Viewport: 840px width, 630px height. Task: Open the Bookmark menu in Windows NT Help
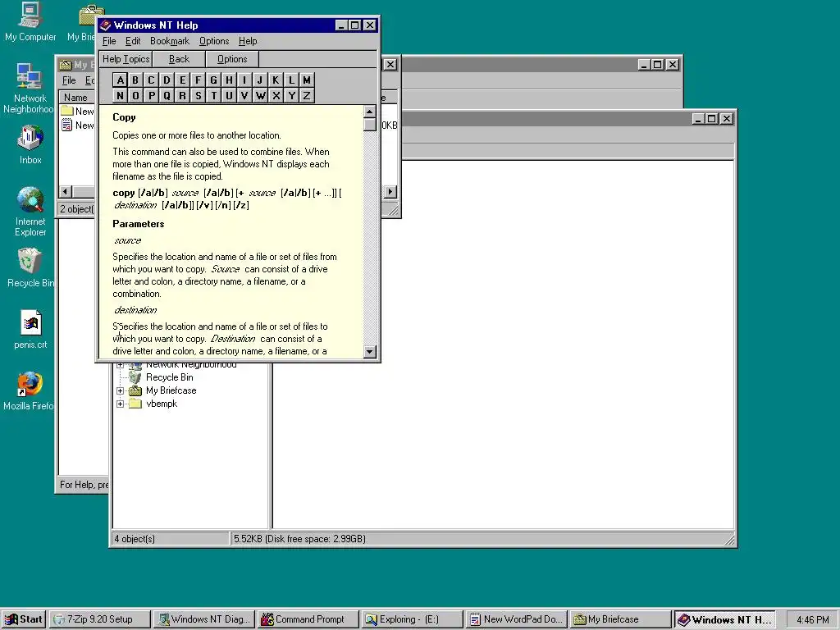pos(170,41)
